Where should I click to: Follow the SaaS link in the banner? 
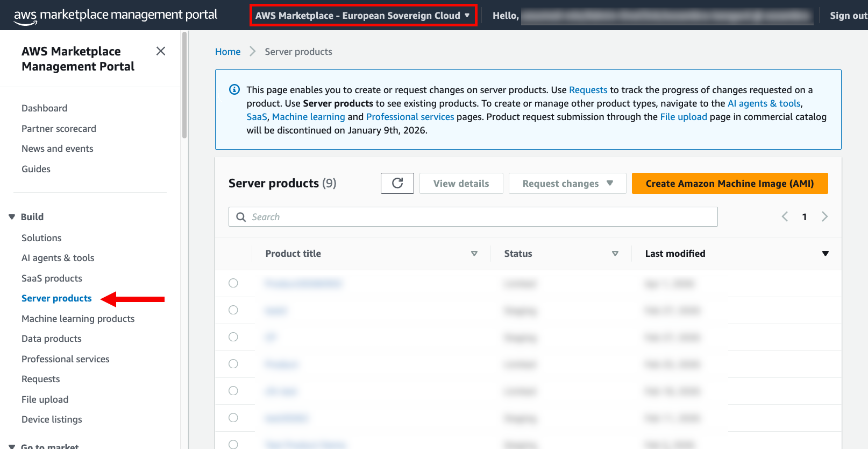click(x=257, y=117)
